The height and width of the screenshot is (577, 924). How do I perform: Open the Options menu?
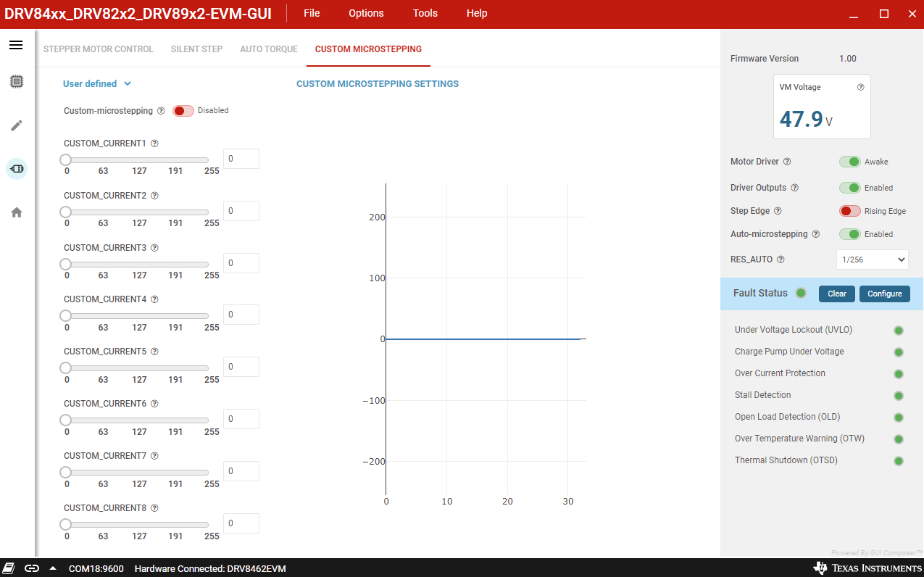point(366,13)
